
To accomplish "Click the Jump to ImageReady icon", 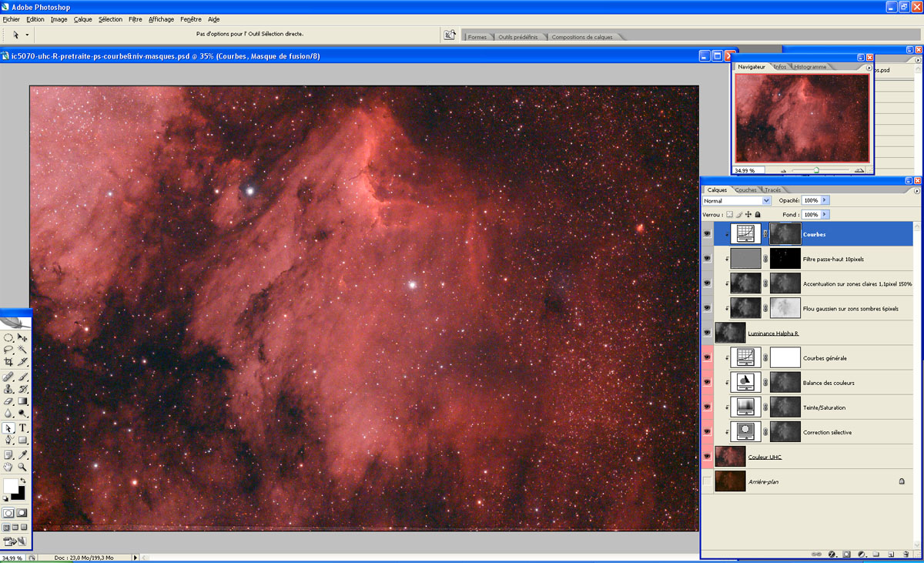I will tap(15, 541).
